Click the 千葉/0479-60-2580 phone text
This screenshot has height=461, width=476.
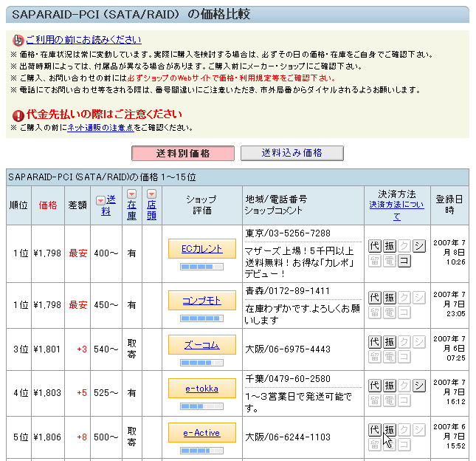(x=288, y=379)
